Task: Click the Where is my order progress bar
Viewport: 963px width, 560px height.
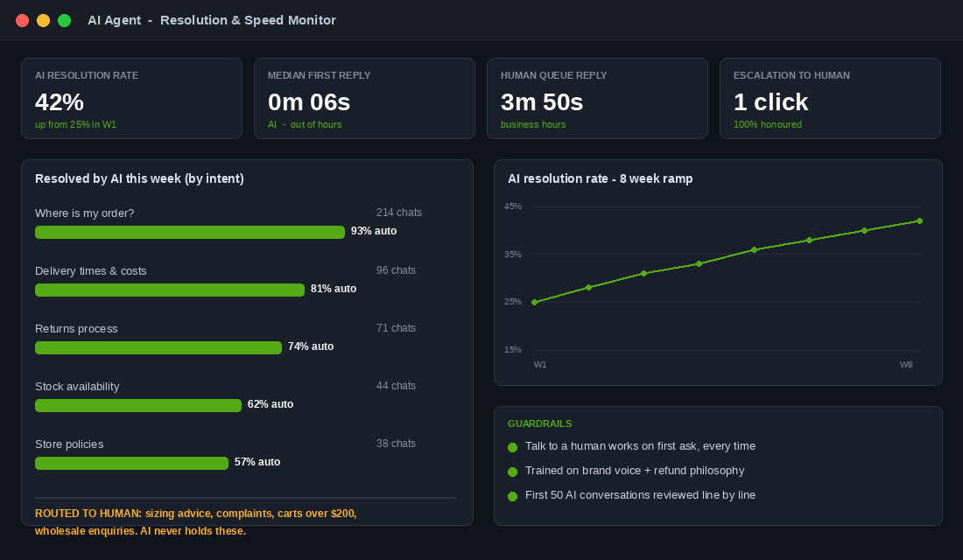Action: [x=190, y=232]
